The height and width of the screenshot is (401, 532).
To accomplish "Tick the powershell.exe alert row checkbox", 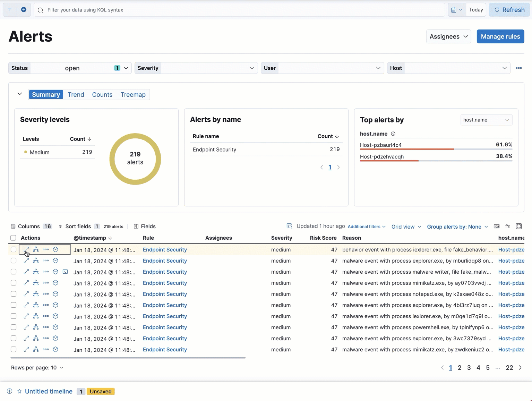I will click(x=14, y=327).
